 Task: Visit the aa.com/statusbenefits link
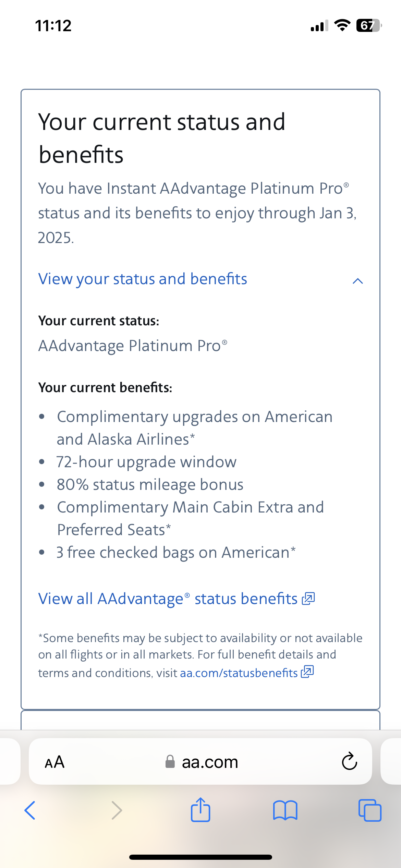pyautogui.click(x=239, y=673)
